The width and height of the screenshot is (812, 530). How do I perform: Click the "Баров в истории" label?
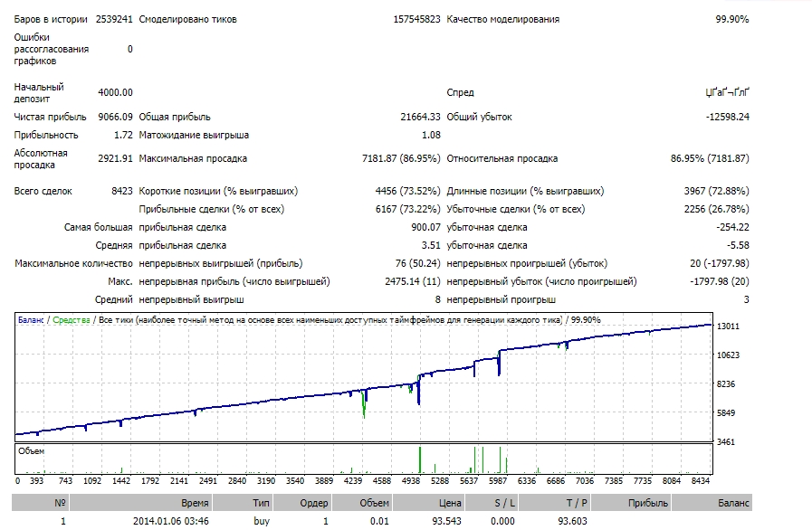(x=51, y=19)
